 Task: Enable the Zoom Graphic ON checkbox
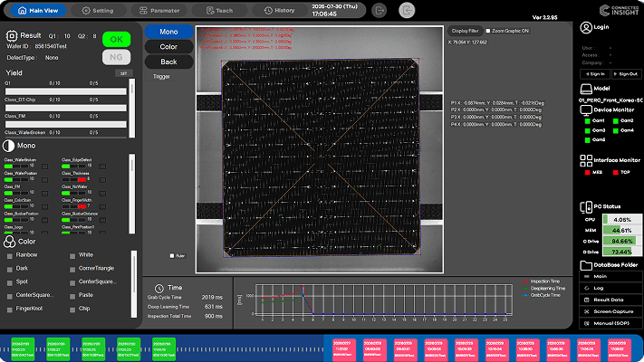tap(488, 31)
